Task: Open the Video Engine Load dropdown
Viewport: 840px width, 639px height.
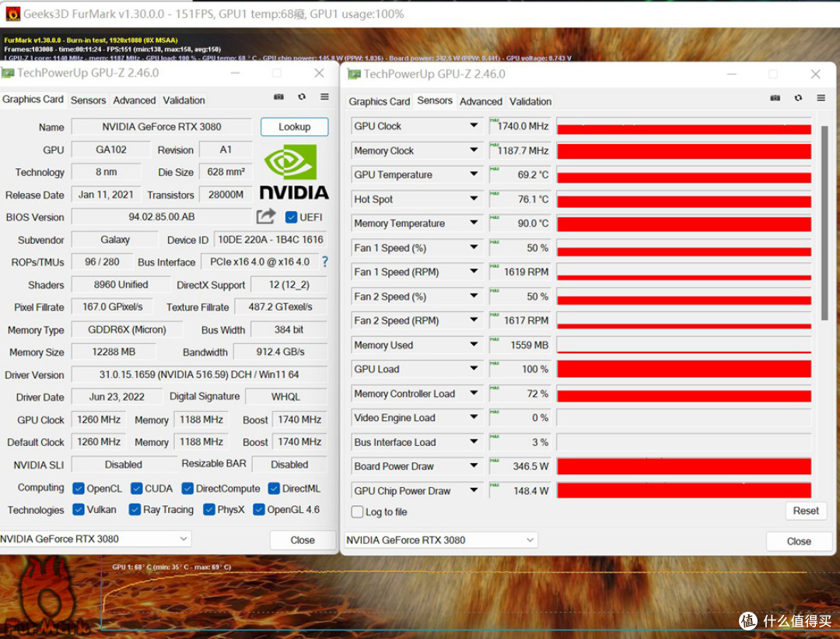Action: 474,417
